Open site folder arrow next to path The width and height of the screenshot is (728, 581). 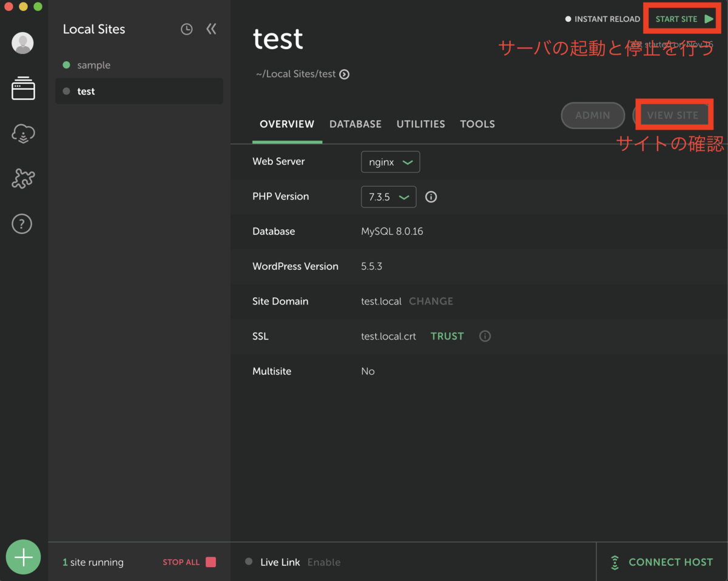click(345, 75)
